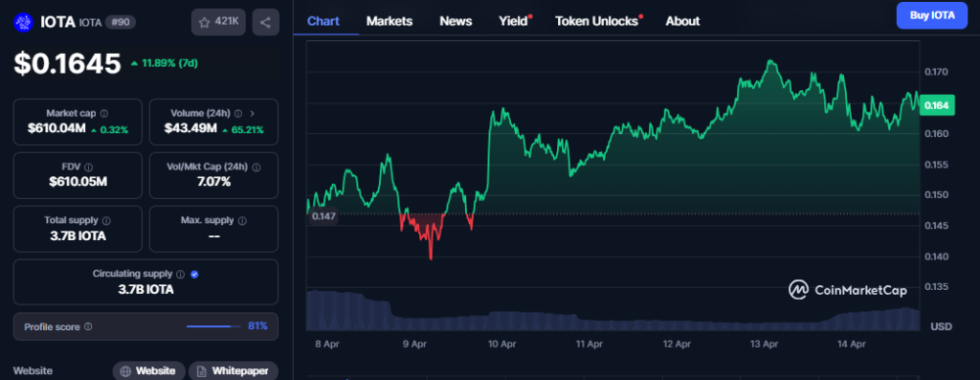Click the 81% profile score value
Image resolution: width=980 pixels, height=380 pixels.
258,326
